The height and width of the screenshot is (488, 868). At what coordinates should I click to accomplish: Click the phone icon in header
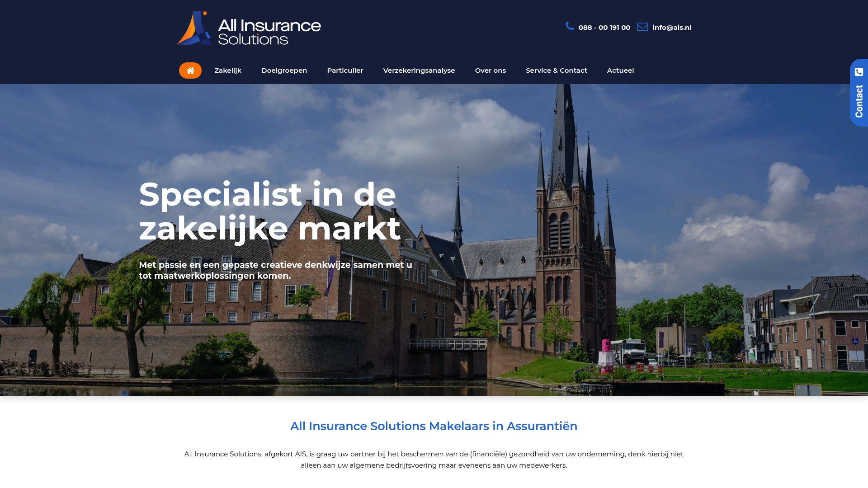coord(570,27)
